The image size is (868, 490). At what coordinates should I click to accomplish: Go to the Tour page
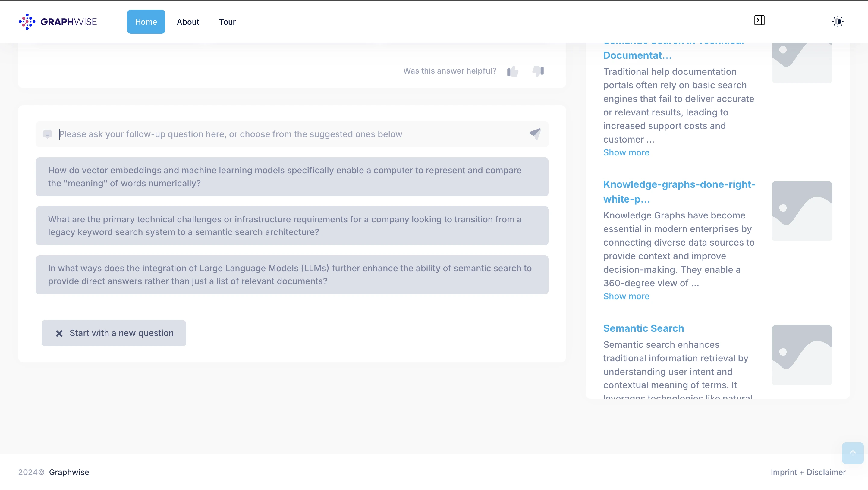pos(227,22)
